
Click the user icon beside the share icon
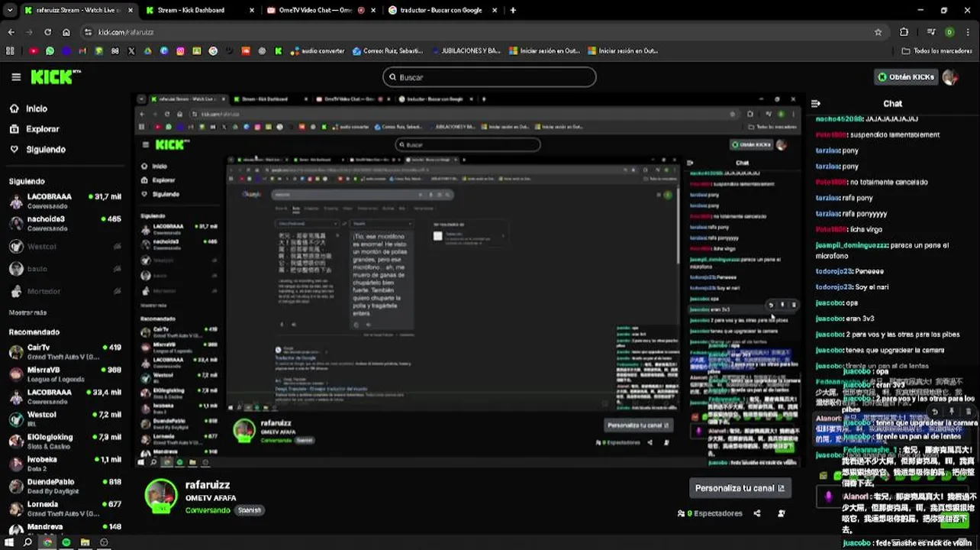(x=782, y=513)
